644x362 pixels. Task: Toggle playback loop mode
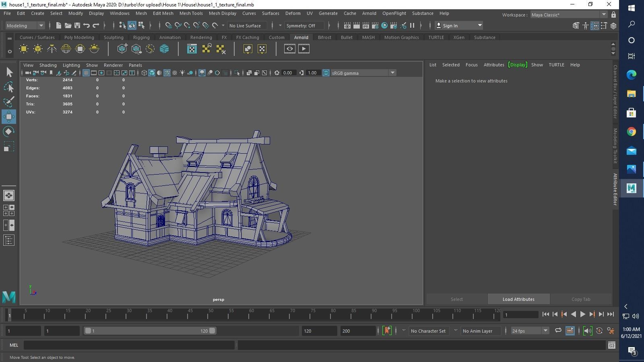point(558,331)
